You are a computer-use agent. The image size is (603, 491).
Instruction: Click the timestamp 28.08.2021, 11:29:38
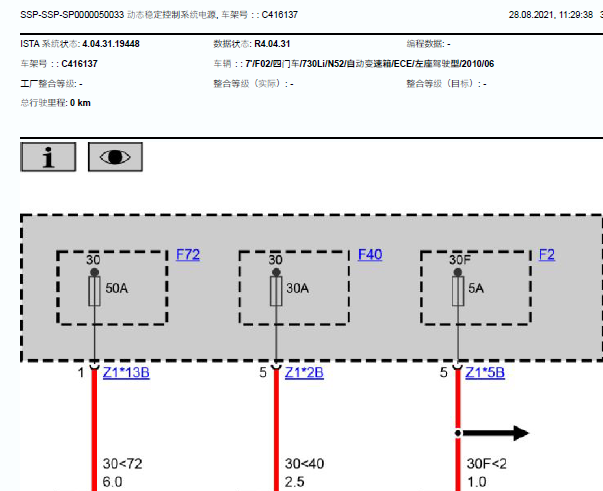click(551, 15)
